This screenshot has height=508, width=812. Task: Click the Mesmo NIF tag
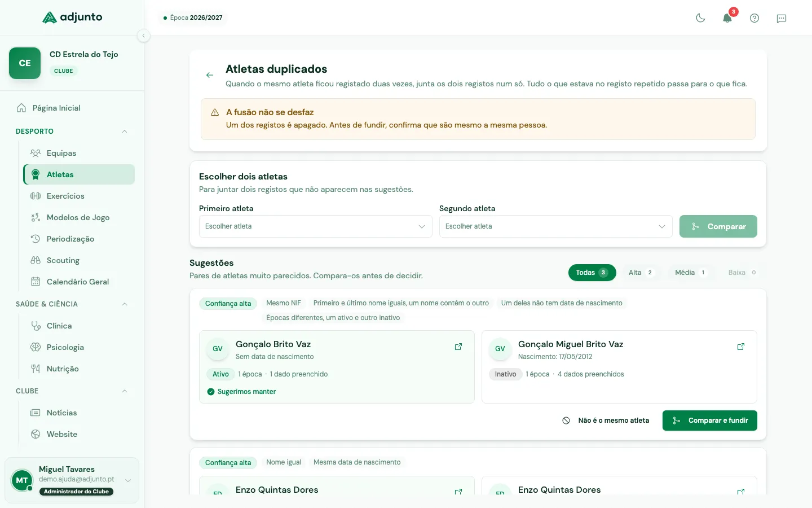click(x=284, y=303)
